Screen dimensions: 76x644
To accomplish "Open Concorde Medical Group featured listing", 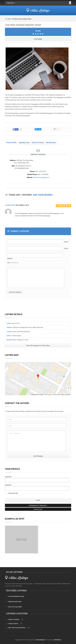I will pos(16,596).
